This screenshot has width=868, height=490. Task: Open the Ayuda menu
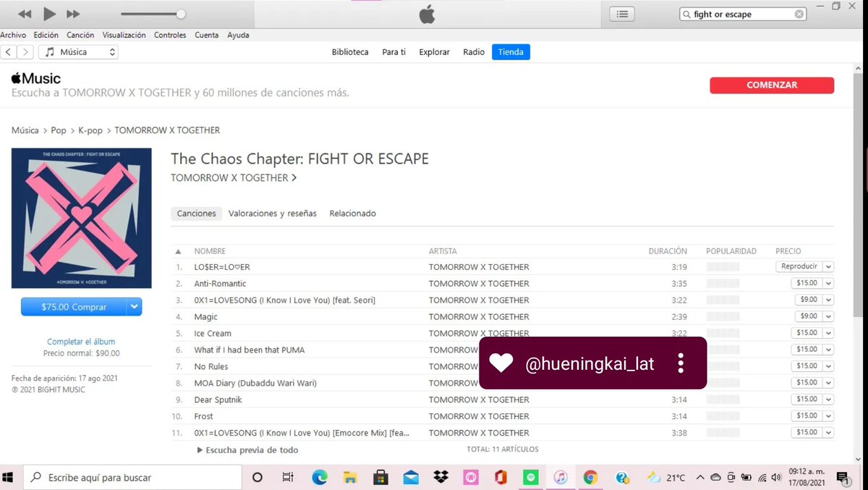coord(238,35)
